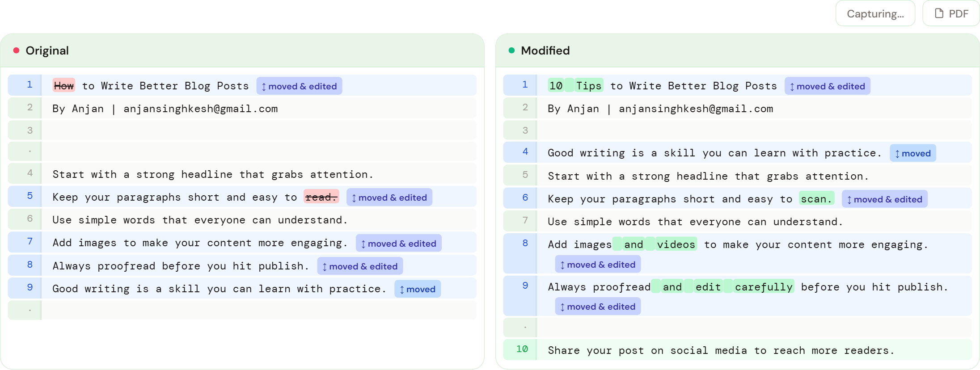Click the red dot beside Original header
980x370 pixels.
coord(17,50)
